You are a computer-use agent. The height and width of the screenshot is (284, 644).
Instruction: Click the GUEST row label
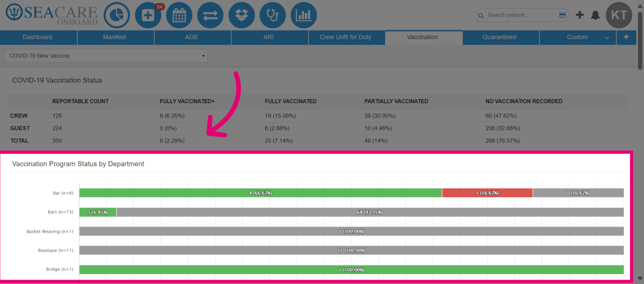(20, 128)
